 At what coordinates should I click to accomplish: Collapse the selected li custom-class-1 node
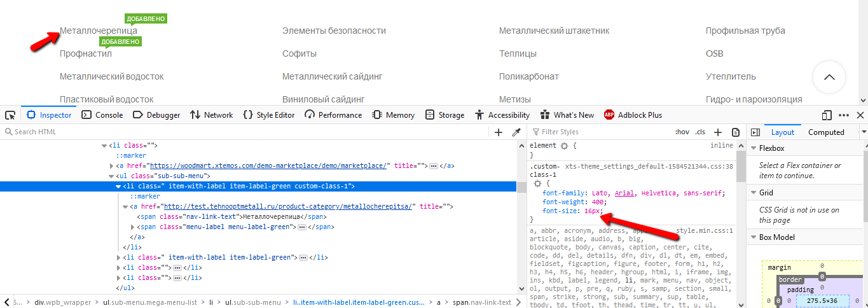[x=118, y=186]
